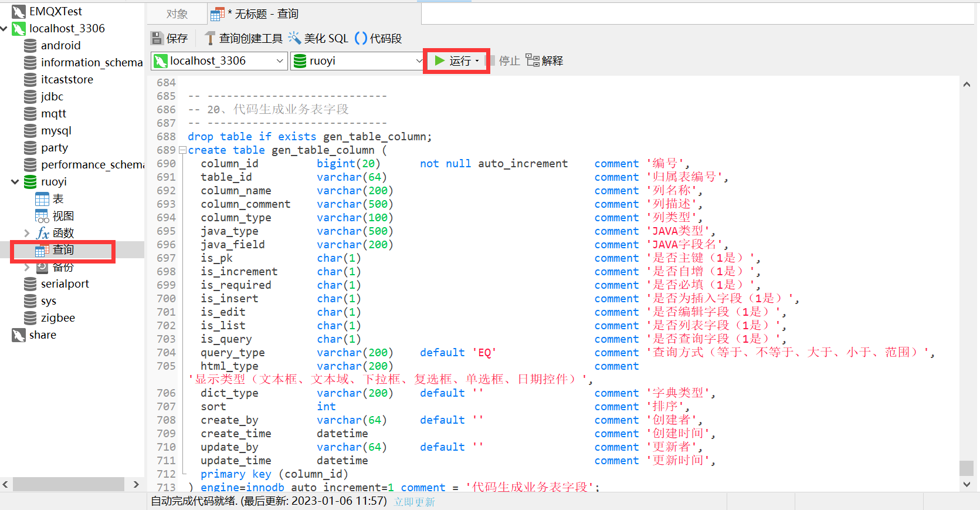
Task: Click 'auto_increment' on line 690
Action: [x=523, y=164]
